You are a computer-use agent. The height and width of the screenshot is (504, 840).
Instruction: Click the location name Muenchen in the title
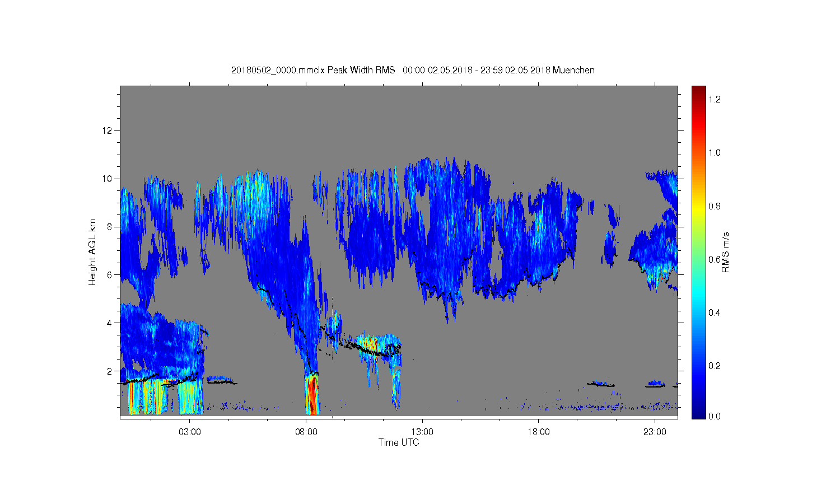coord(573,71)
